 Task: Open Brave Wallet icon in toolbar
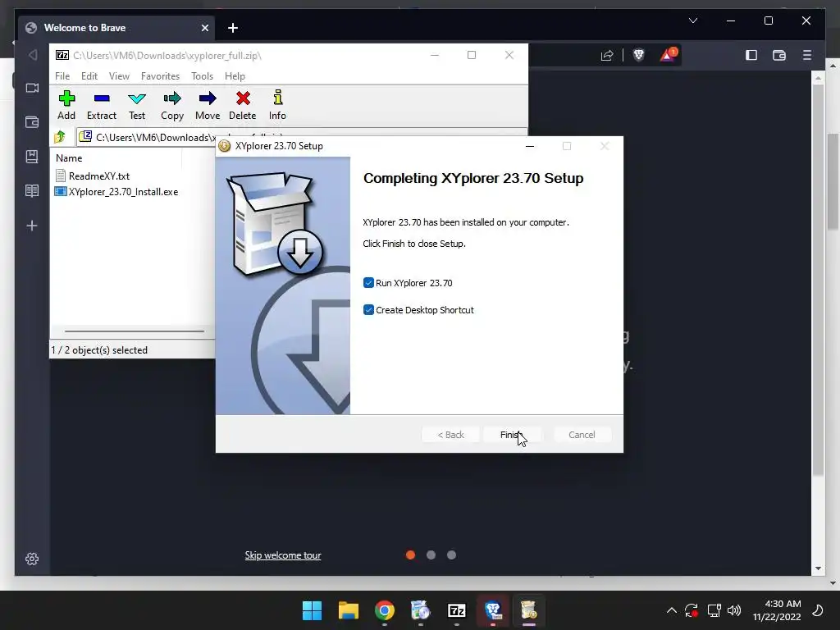click(x=779, y=55)
